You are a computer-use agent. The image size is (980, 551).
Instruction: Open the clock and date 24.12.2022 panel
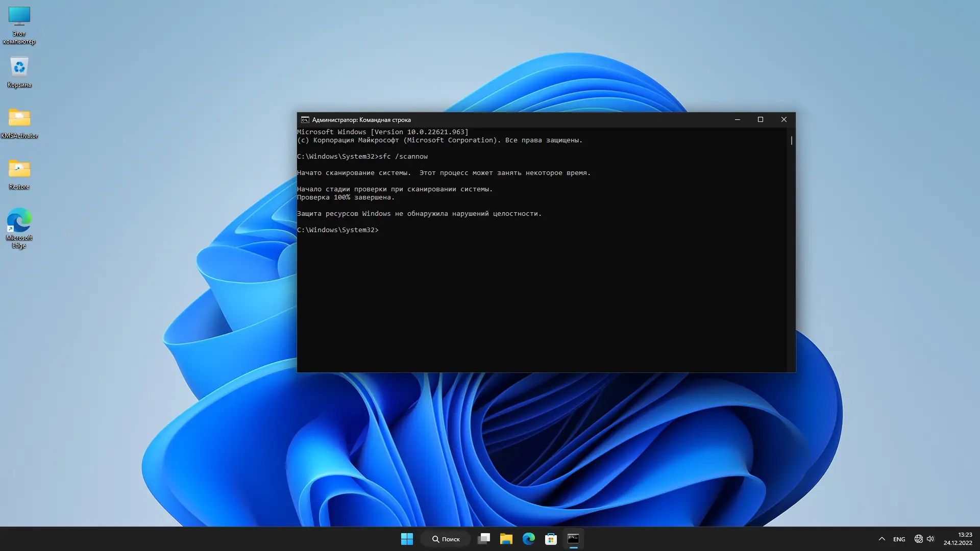(958, 539)
